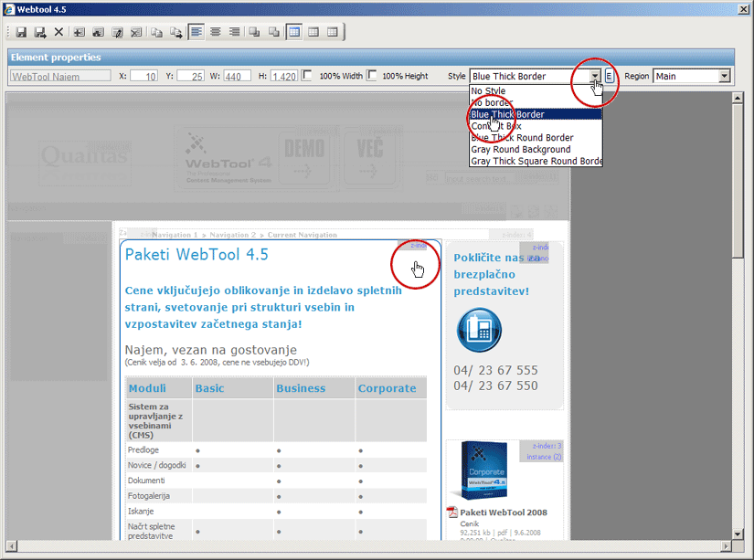Click the align center toolbar icon
This screenshot has width=754, height=560.
216,32
